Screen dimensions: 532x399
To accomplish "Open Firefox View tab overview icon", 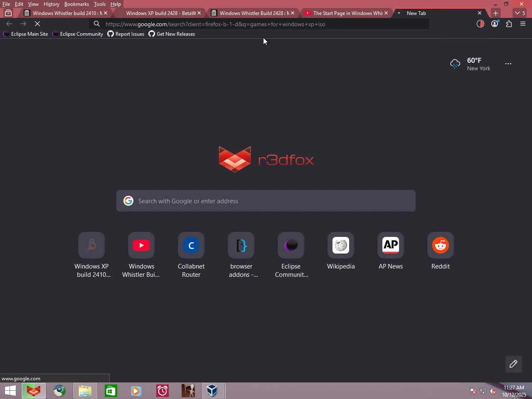I will click(x=8, y=13).
